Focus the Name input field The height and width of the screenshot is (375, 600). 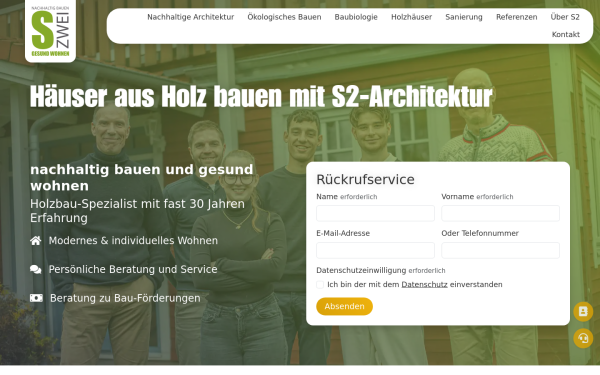tap(375, 214)
